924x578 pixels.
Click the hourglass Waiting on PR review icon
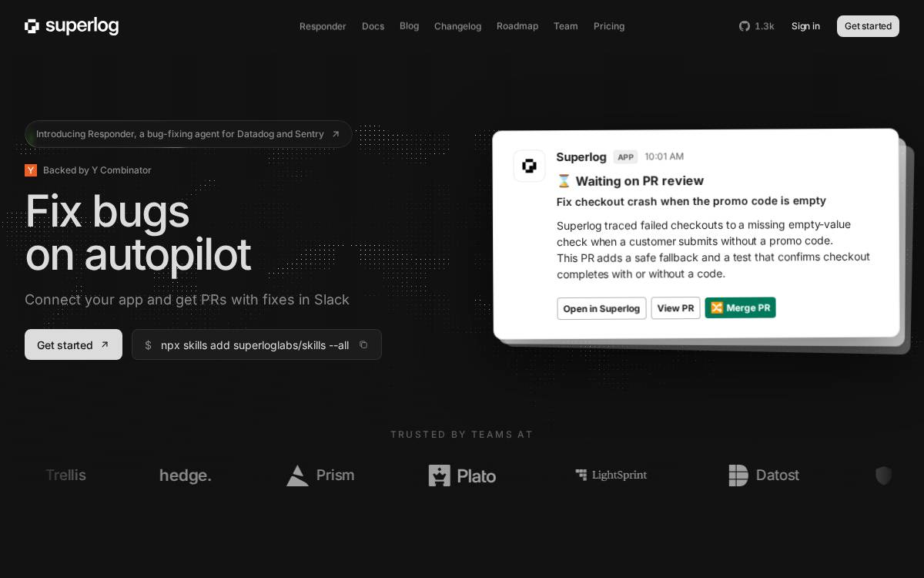[564, 181]
